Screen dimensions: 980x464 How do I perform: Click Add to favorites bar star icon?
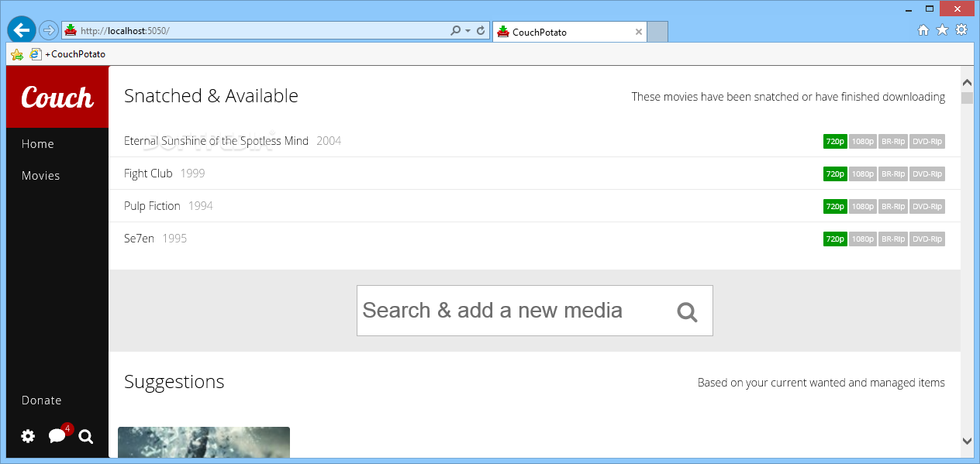pyautogui.click(x=17, y=54)
